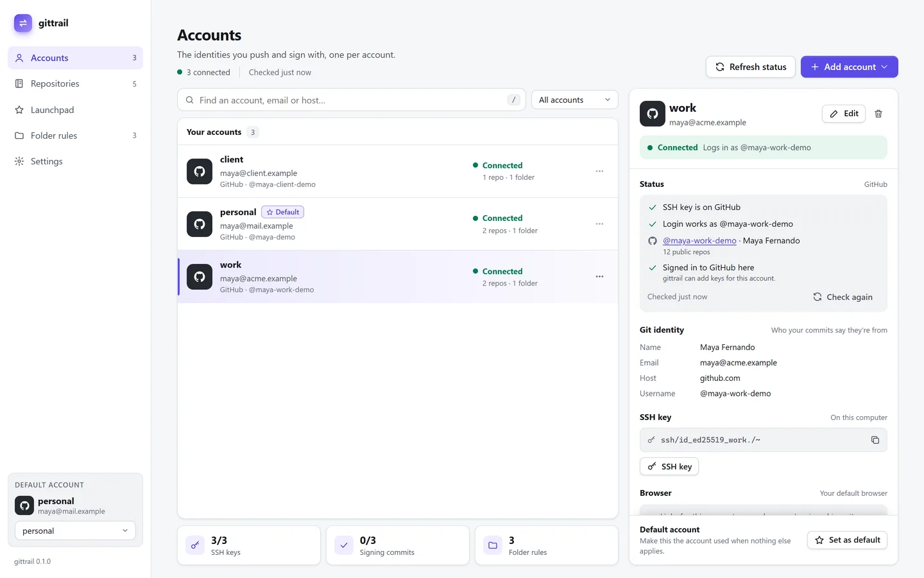This screenshot has width=924, height=578.
Task: Click the Set as default button
Action: (847, 540)
